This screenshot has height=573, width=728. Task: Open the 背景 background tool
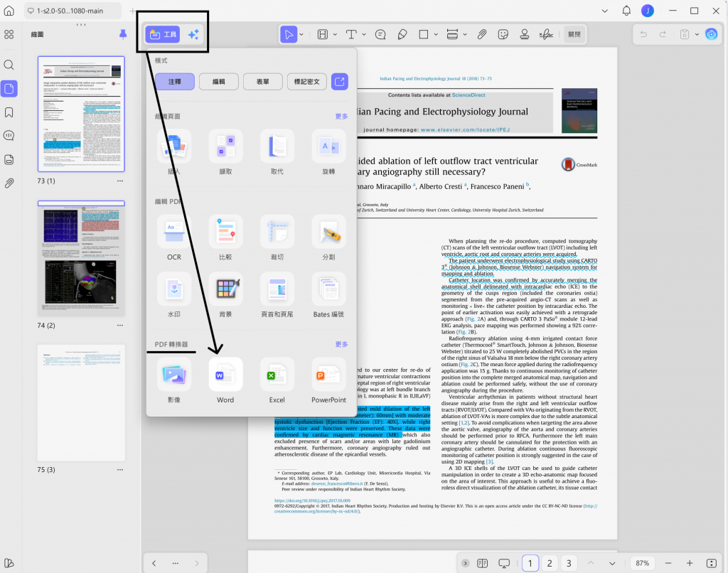click(225, 295)
